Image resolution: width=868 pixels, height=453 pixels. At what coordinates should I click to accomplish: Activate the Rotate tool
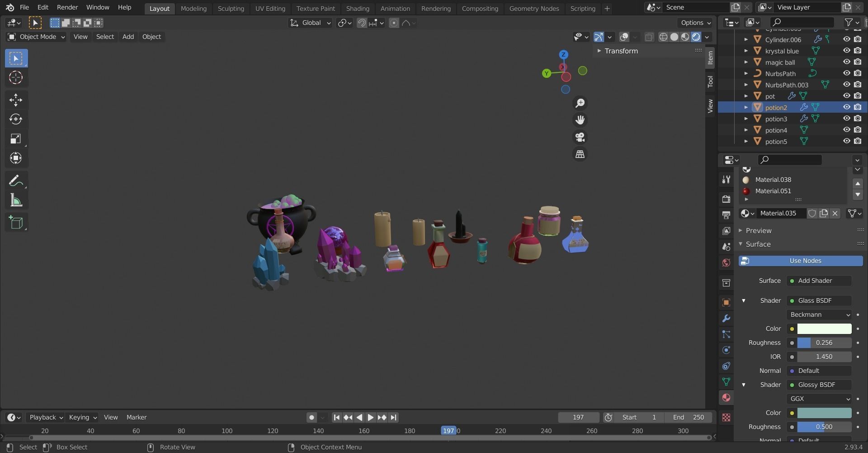click(16, 119)
